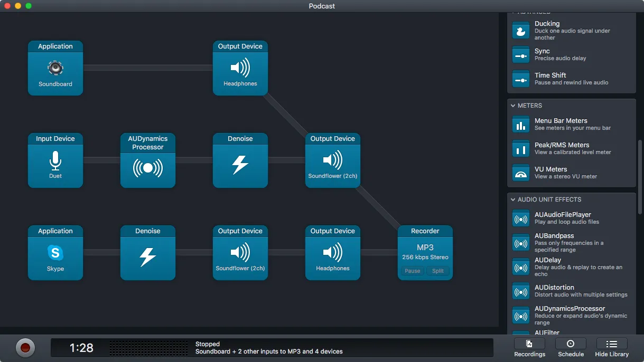Click the 1:28 time display
644x362 pixels.
(82, 348)
